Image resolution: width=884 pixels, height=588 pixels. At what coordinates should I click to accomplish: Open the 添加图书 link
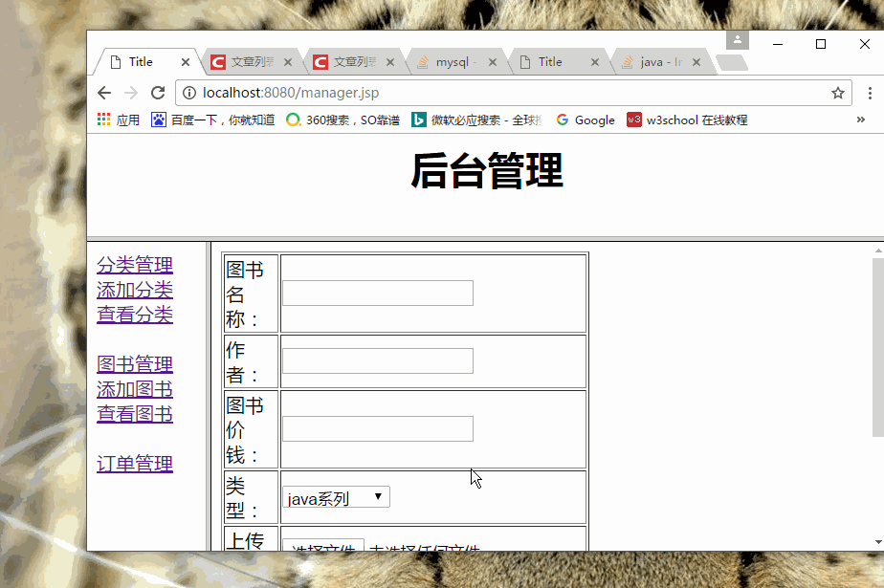point(134,389)
